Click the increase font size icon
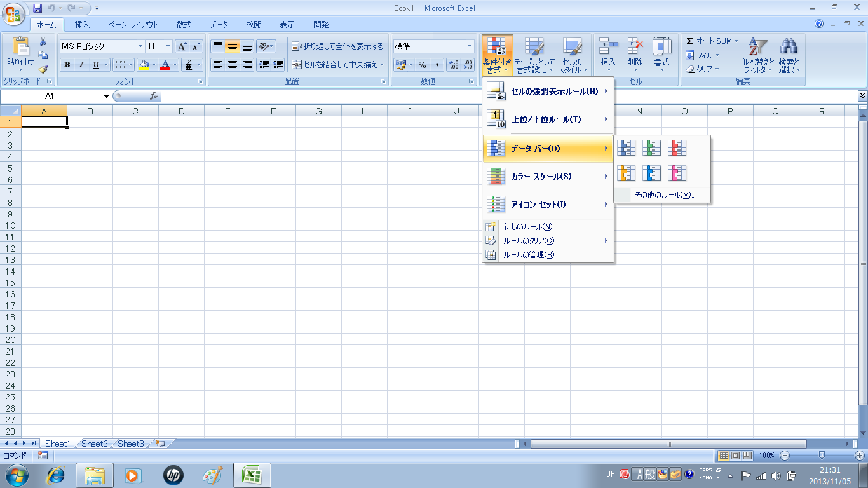The width and height of the screenshot is (868, 488). 182,46
